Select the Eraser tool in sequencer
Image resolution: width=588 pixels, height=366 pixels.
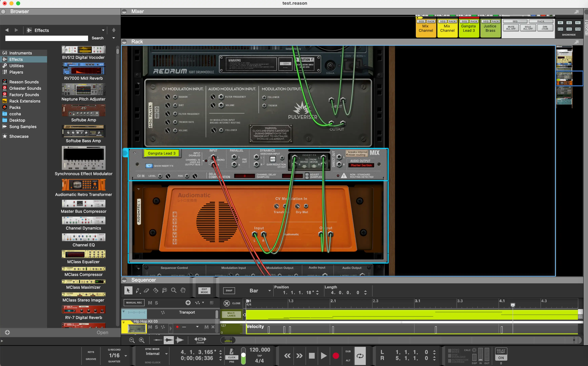(x=146, y=290)
